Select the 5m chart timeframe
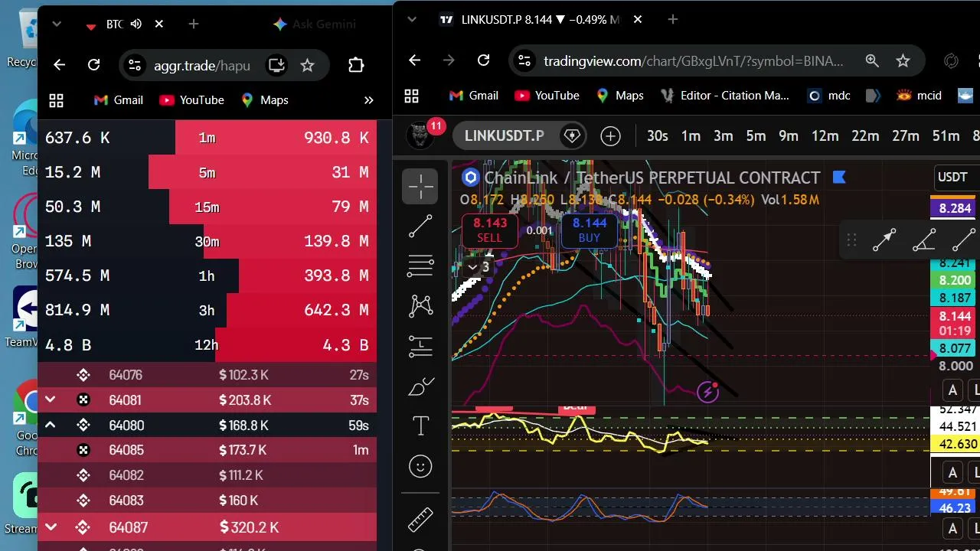This screenshot has width=980, height=551. point(756,136)
